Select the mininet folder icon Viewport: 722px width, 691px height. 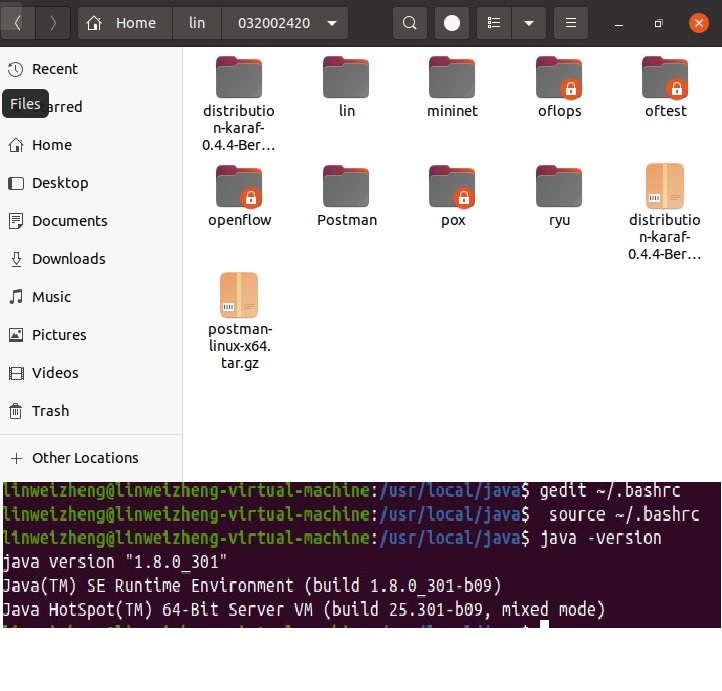coord(452,78)
